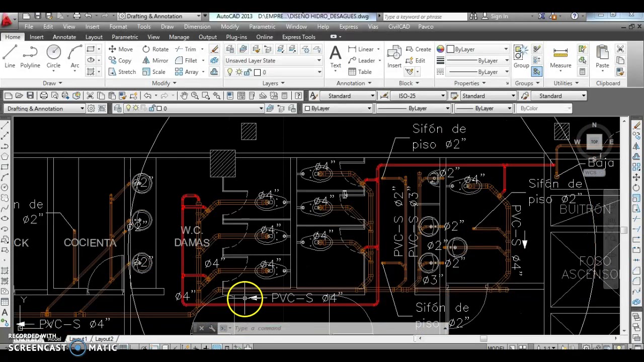Toggle the freeze sun in Layers toolbar dropdown
Screen dimensions: 644x362
pyautogui.click(x=136, y=108)
